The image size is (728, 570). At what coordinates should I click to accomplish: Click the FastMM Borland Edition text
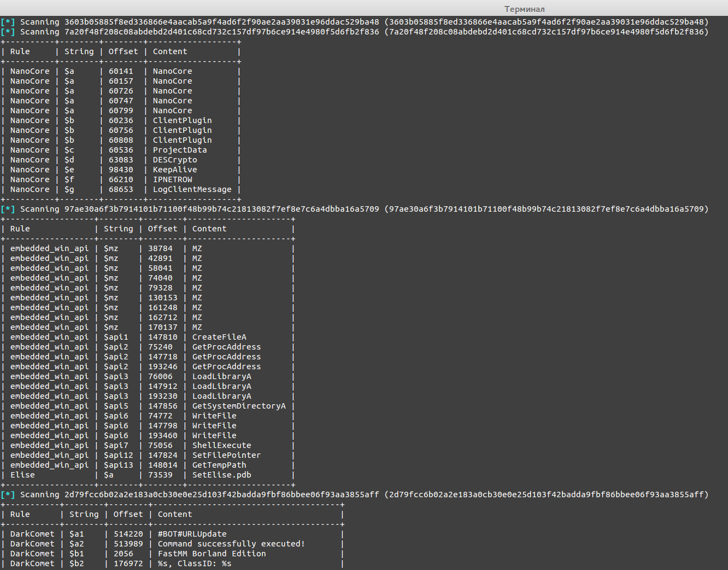212,554
